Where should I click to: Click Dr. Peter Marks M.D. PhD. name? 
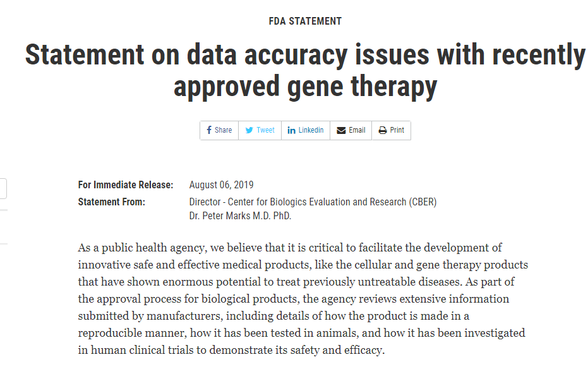[x=240, y=216]
